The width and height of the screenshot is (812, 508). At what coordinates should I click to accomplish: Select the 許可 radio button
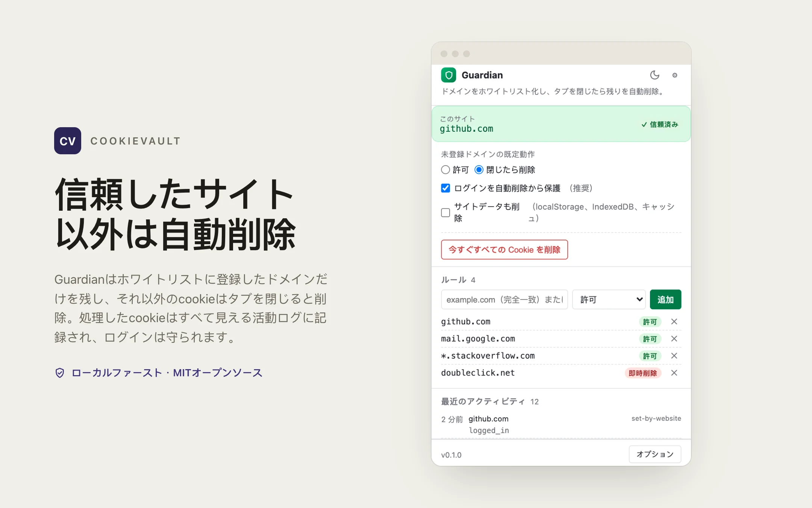(x=445, y=170)
